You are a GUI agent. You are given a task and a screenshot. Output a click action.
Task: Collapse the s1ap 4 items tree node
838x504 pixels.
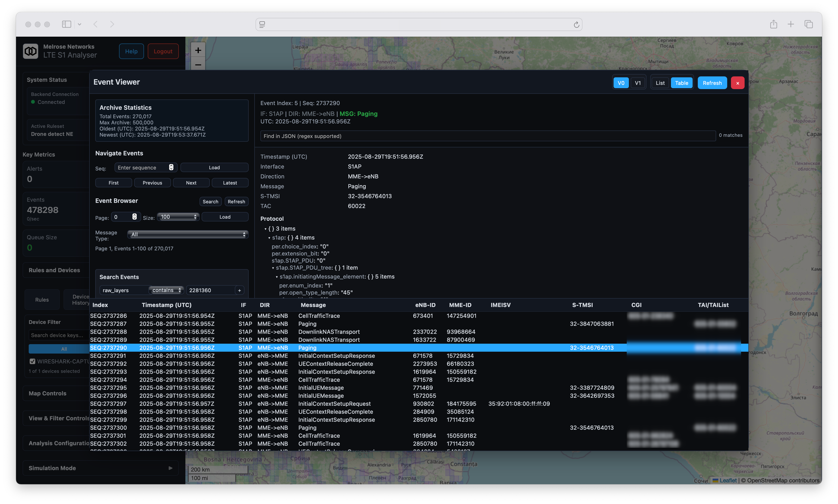click(269, 238)
